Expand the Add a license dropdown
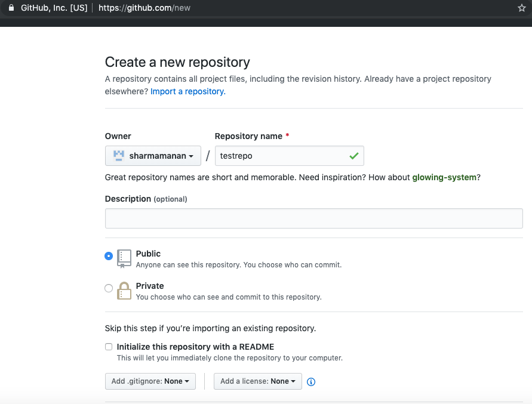 click(x=257, y=381)
